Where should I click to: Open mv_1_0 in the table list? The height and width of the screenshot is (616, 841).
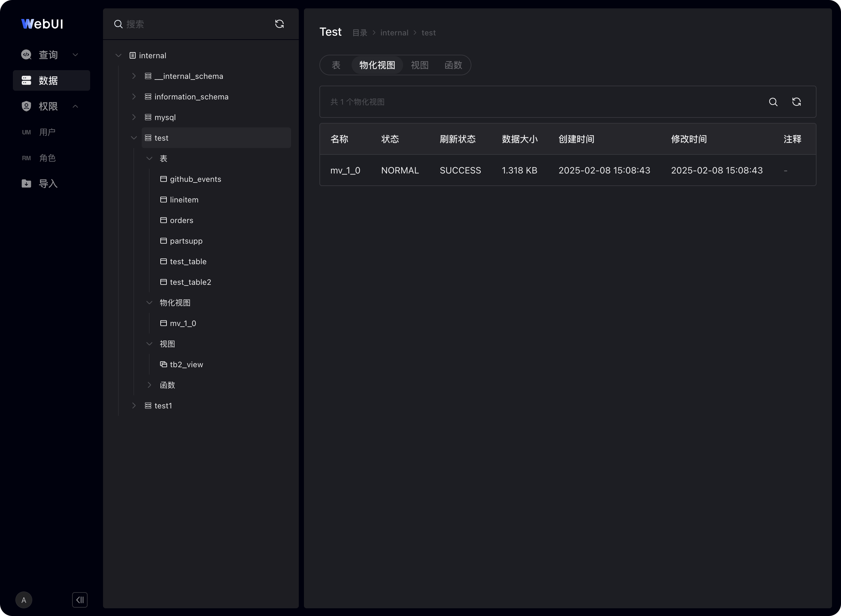tap(345, 170)
